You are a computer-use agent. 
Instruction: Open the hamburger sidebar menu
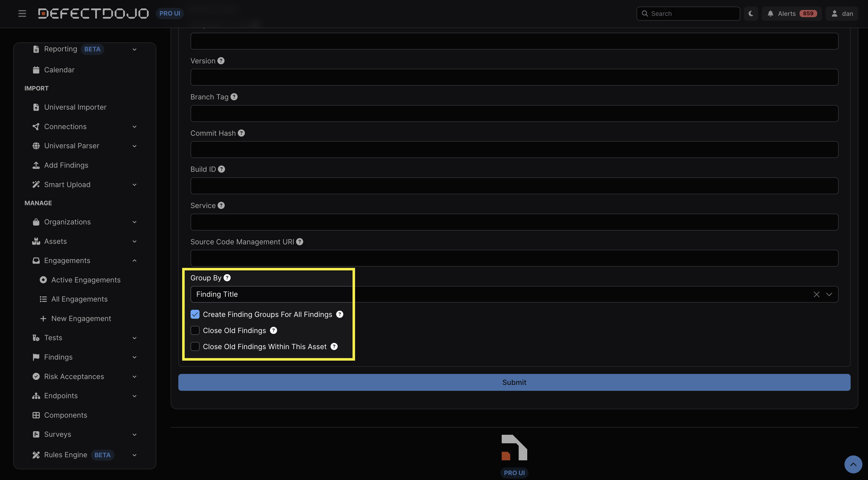coord(22,14)
